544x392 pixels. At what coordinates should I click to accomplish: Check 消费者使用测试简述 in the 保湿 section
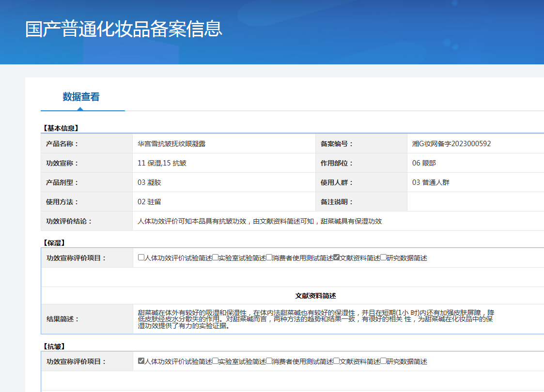tap(269, 257)
